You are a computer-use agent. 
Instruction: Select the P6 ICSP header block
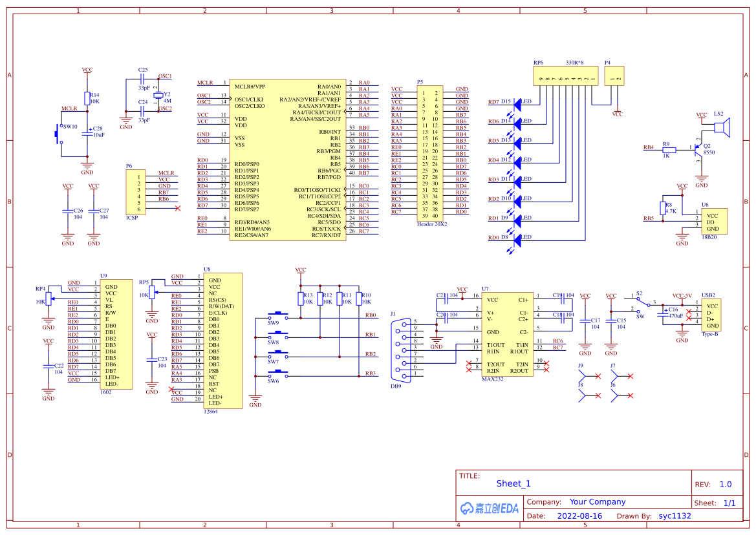tap(135, 192)
